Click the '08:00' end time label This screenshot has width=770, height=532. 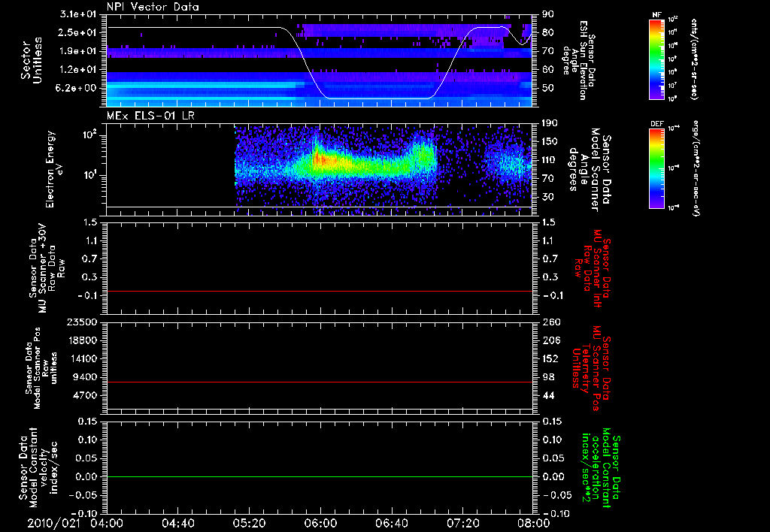point(534,524)
